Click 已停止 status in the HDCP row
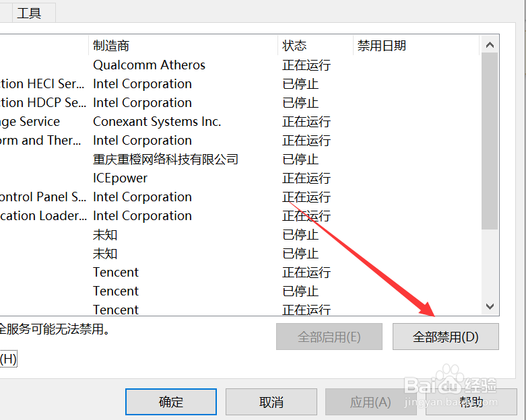This screenshot has height=420, width=526. pos(300,102)
